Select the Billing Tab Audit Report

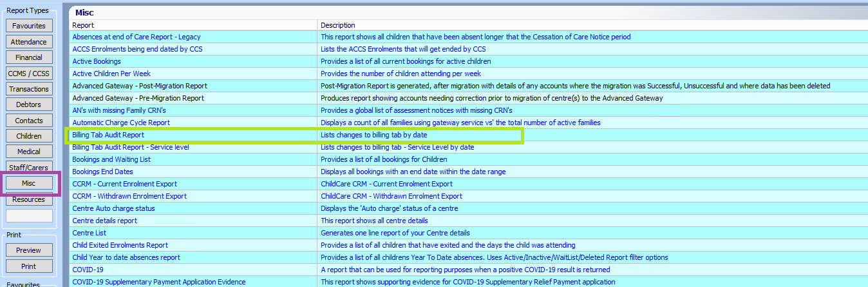108,135
